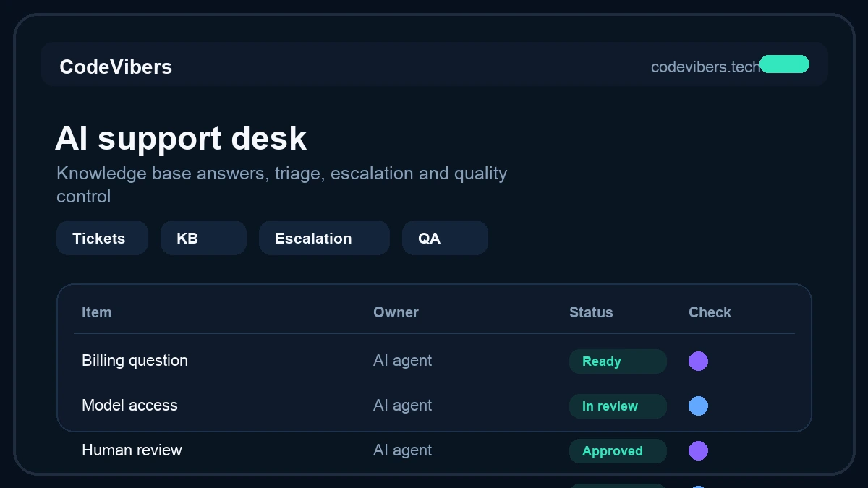This screenshot has height=488, width=868.
Task: Click the CodeVibers brand name
Action: (116, 67)
